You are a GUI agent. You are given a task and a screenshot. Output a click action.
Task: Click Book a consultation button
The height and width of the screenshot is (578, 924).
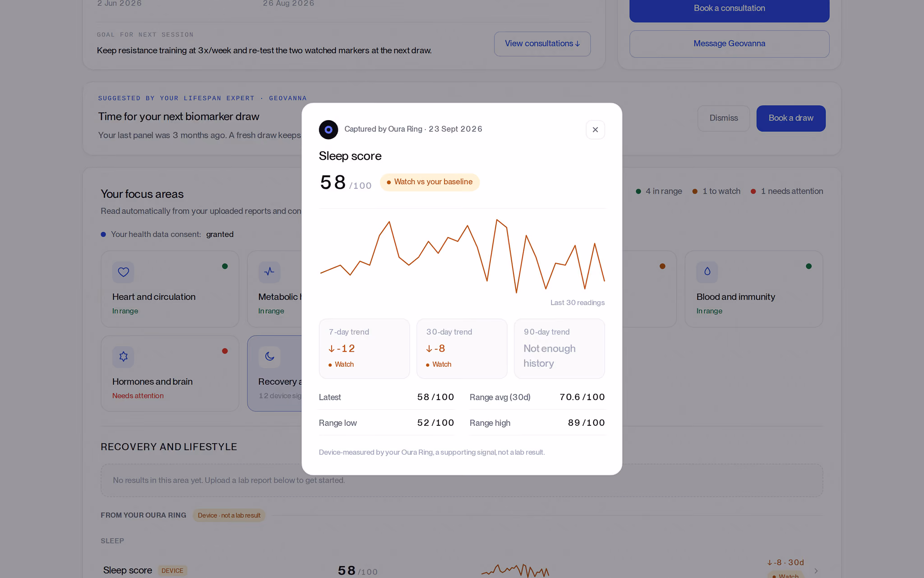[729, 8]
